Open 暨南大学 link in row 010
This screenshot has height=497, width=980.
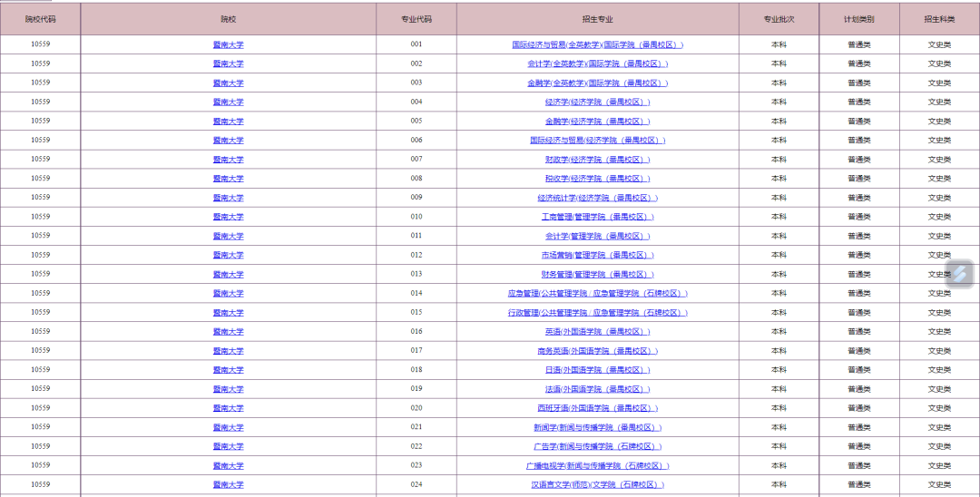click(x=228, y=217)
